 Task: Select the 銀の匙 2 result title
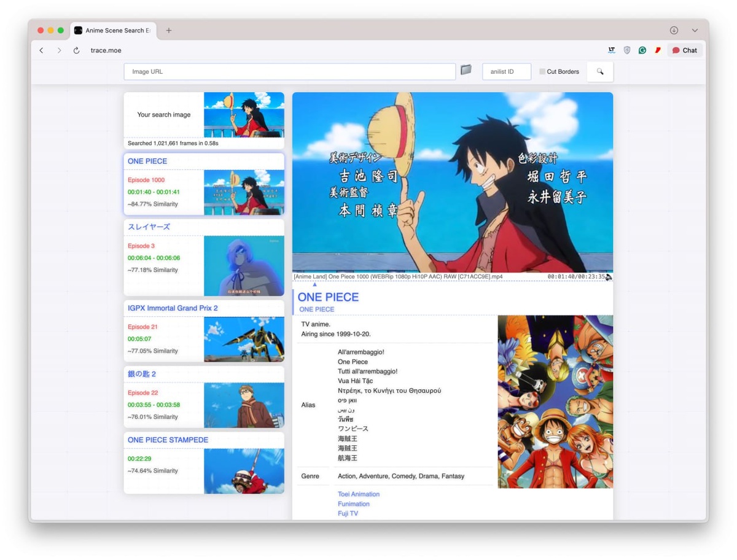tap(142, 374)
